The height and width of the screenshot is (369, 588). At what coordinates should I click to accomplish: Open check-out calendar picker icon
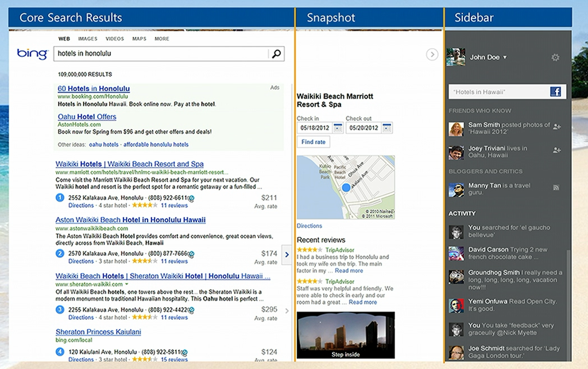click(387, 128)
